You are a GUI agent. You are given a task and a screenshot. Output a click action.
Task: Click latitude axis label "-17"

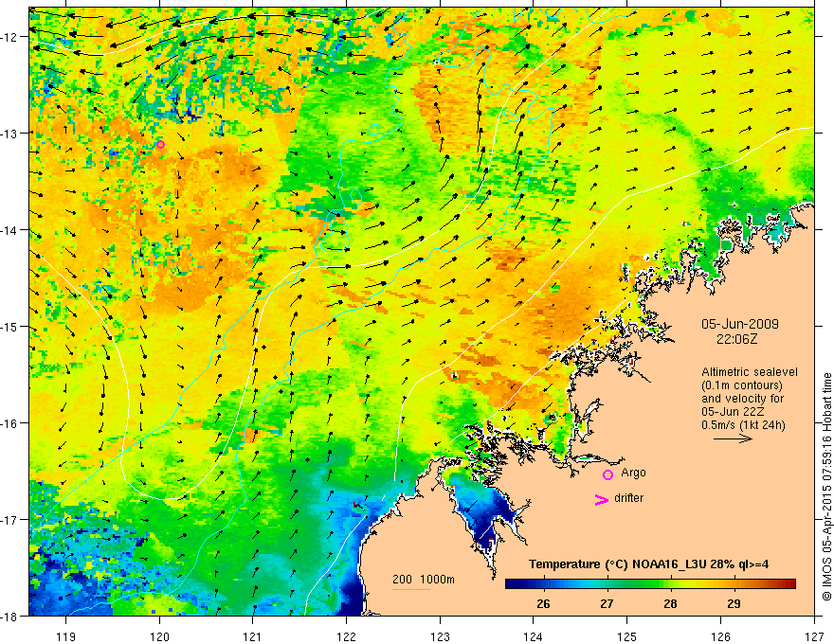9,520
